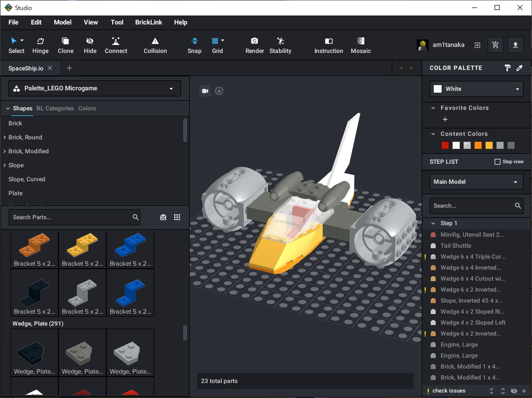Click the step list search magnifier
Viewport: 532px width, 398px height.
[518, 206]
